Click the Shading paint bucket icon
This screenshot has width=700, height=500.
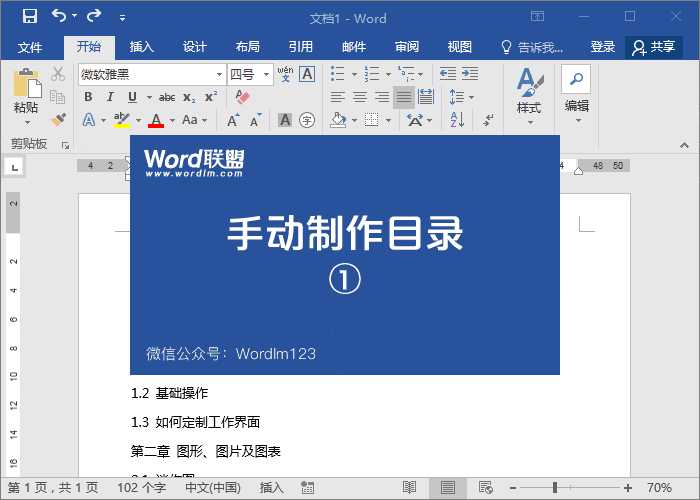point(338,120)
